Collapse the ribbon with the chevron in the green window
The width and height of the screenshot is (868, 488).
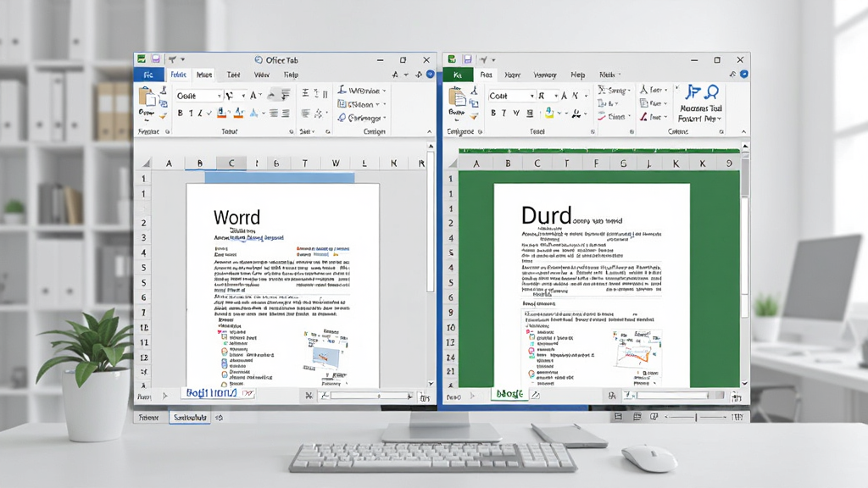tap(743, 131)
